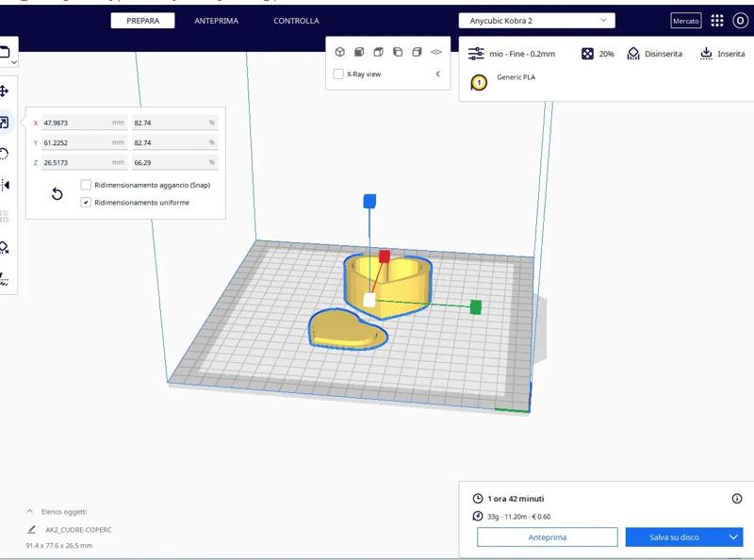Enable the X-Ray view checkbox
Screen dimensions: 754x560
[338, 74]
